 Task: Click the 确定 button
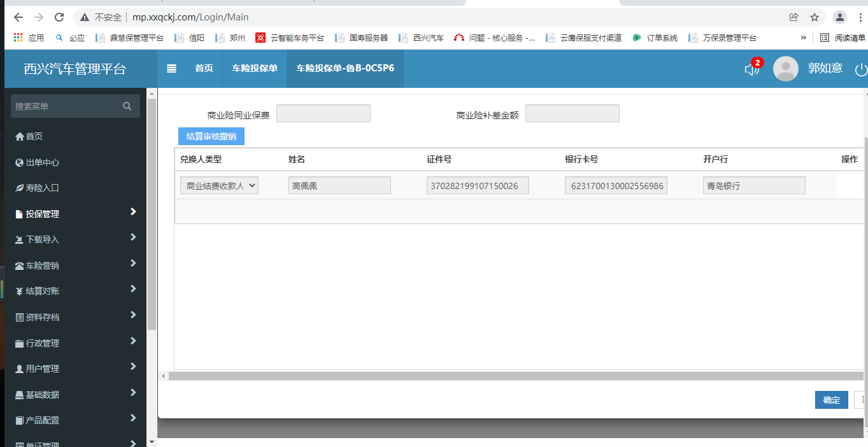[x=831, y=400]
